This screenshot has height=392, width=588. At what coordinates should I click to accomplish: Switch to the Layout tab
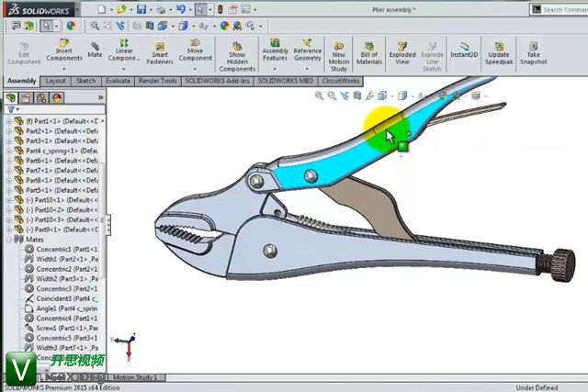[55, 81]
